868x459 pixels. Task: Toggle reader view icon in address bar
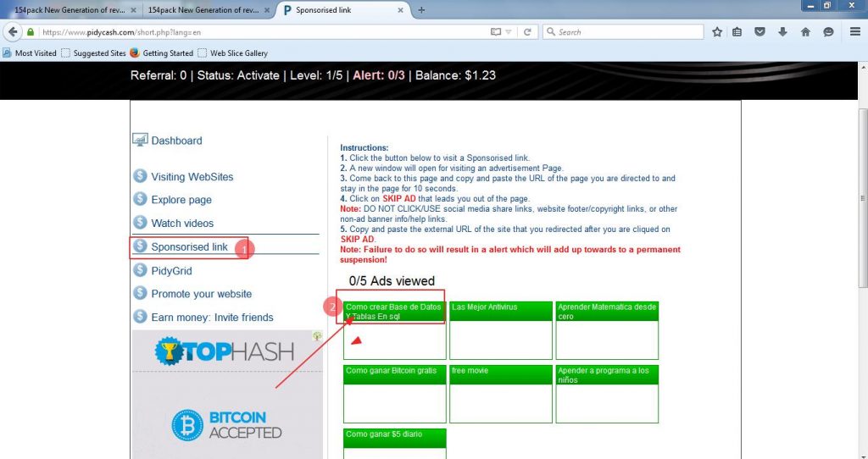(x=496, y=32)
